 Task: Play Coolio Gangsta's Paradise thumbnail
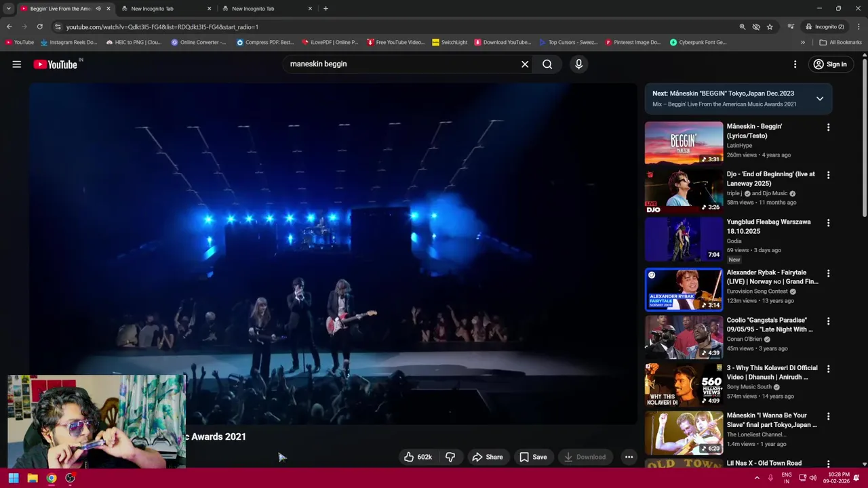click(x=684, y=337)
